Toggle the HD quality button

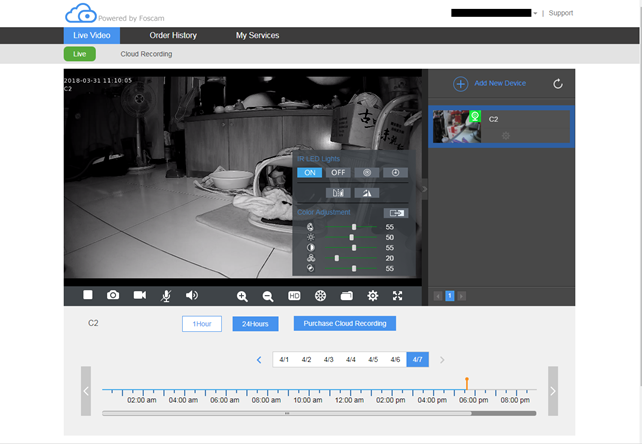tap(294, 296)
